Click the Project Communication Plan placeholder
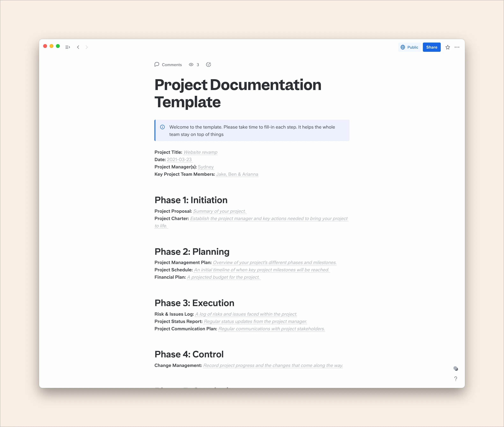The height and width of the screenshot is (427, 504). point(271,329)
